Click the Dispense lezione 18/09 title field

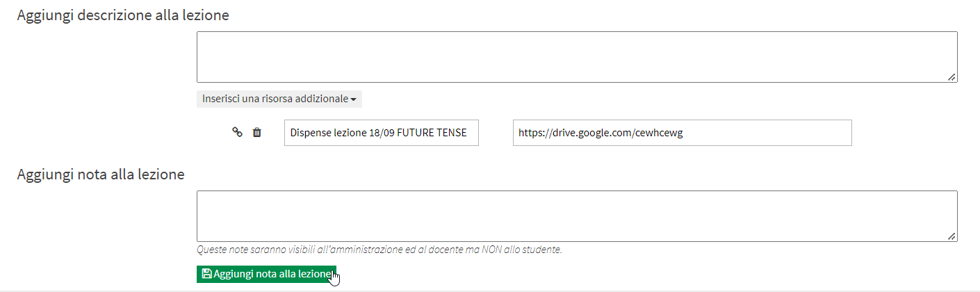click(382, 133)
